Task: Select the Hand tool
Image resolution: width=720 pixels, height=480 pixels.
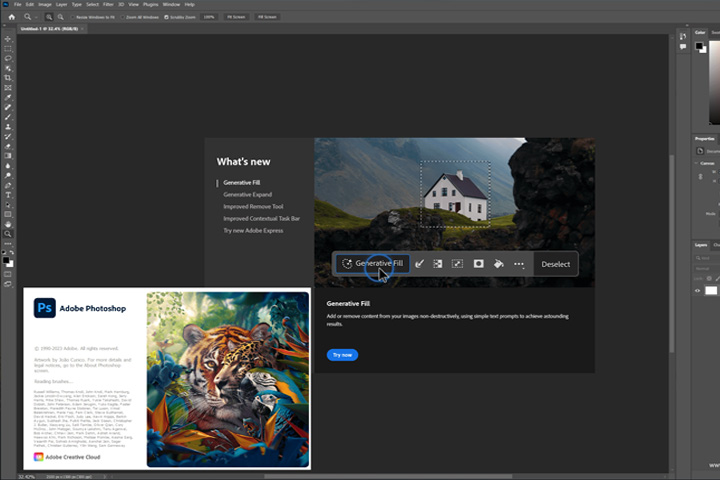Action: pos(8,224)
